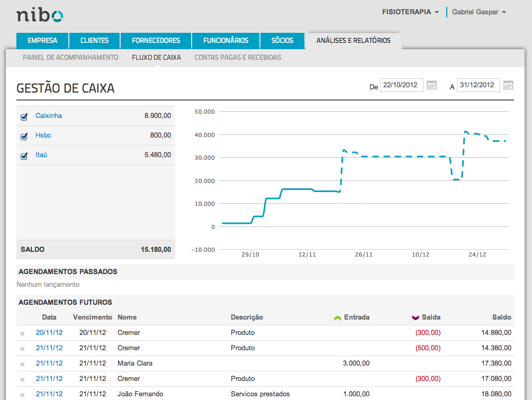Uncheck the Caixinha account checkbox
The height and width of the screenshot is (400, 532).
23,116
